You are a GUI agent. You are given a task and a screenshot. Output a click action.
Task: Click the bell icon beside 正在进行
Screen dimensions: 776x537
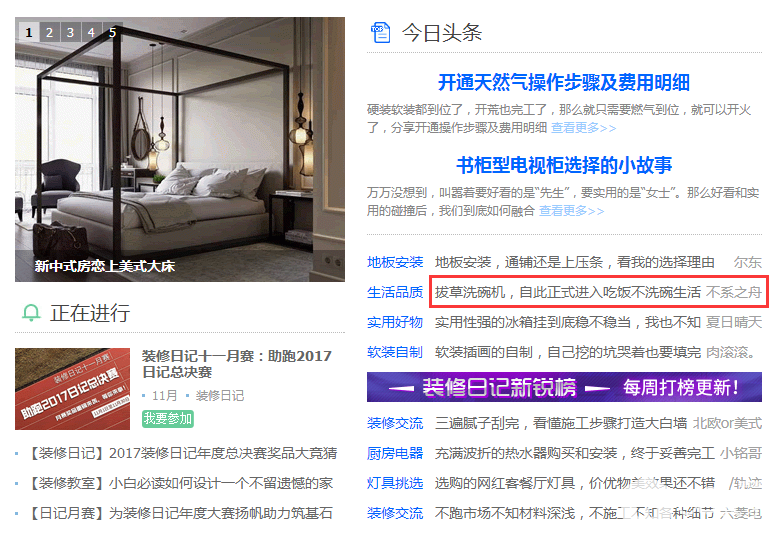31,313
